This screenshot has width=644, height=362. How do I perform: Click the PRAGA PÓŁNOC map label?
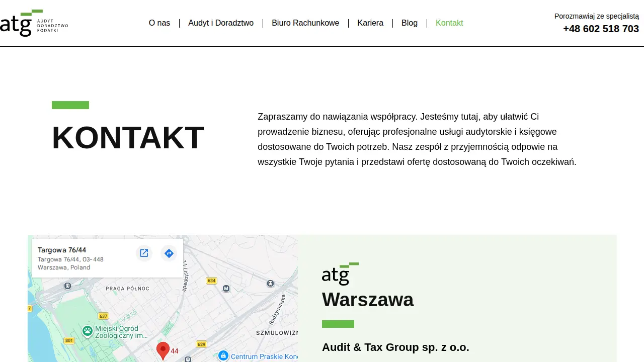click(x=128, y=289)
